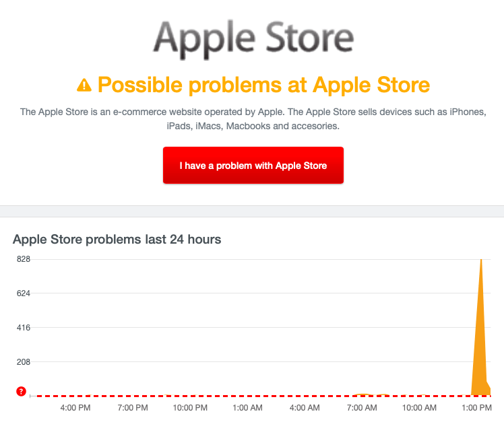Select the 4:00 PM time marker

(x=75, y=408)
